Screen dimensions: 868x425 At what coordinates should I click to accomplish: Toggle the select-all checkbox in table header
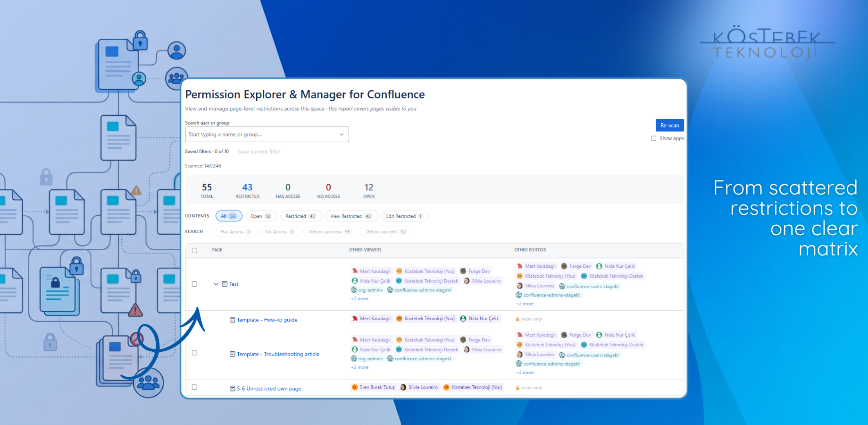click(194, 250)
